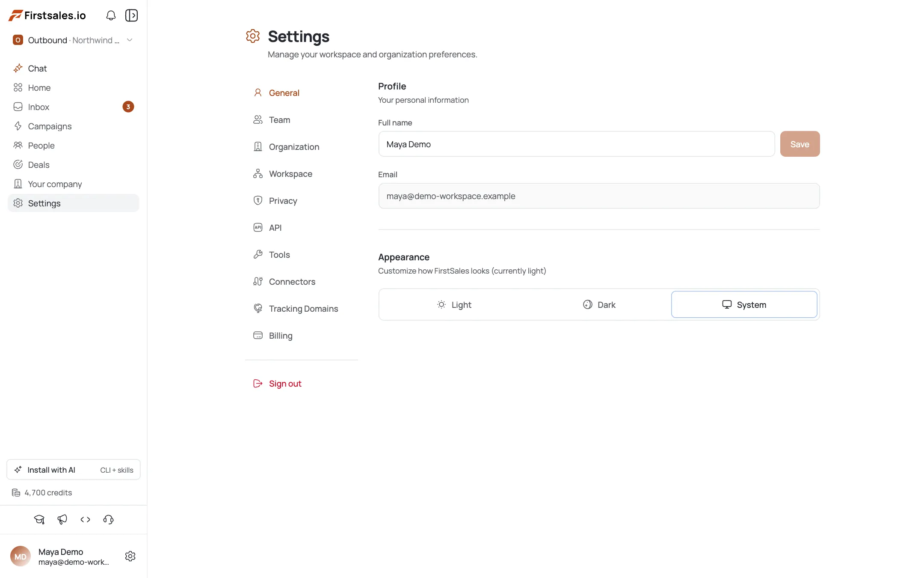This screenshot has width=924, height=578.
Task: Click the 4,700 credits indicator
Action: point(42,493)
